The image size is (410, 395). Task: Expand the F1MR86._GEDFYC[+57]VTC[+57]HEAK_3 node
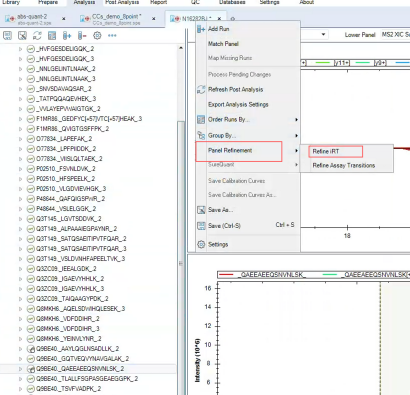(21, 119)
